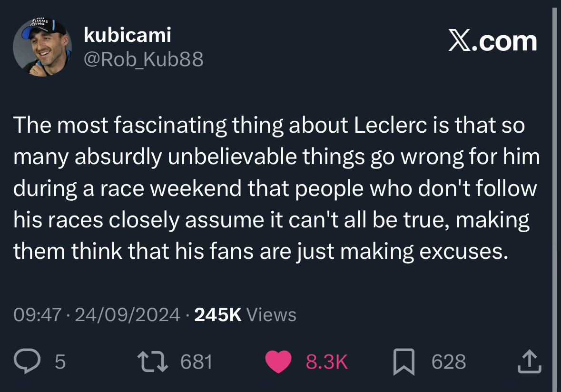Select the 24/09/2024 date
Image resolution: width=561 pixels, height=392 pixels.
pyautogui.click(x=128, y=315)
